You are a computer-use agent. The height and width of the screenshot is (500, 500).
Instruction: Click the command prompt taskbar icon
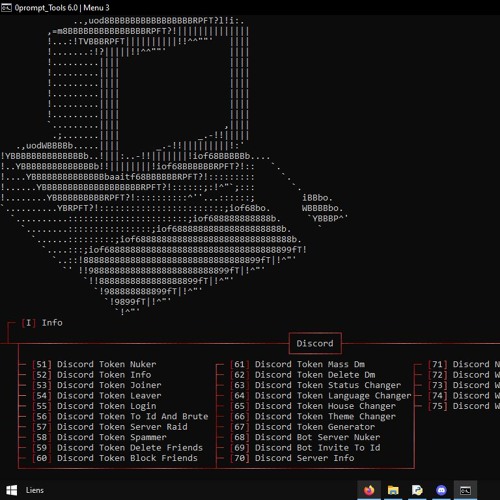coord(465,491)
